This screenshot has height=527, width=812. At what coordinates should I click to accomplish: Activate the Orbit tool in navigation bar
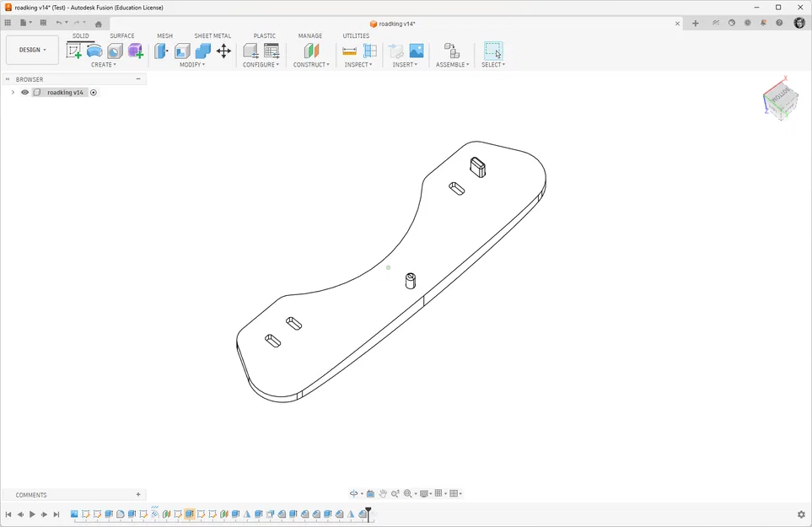pyautogui.click(x=354, y=493)
